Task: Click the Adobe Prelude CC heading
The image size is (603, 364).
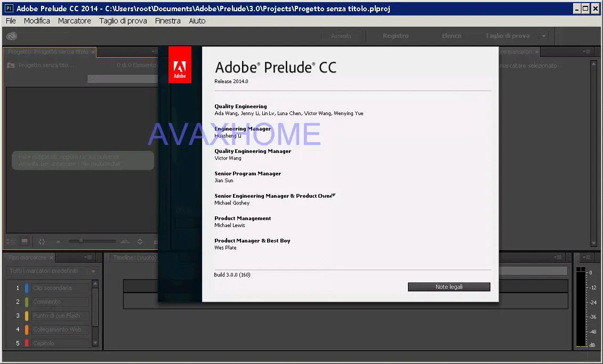Action: coord(276,67)
